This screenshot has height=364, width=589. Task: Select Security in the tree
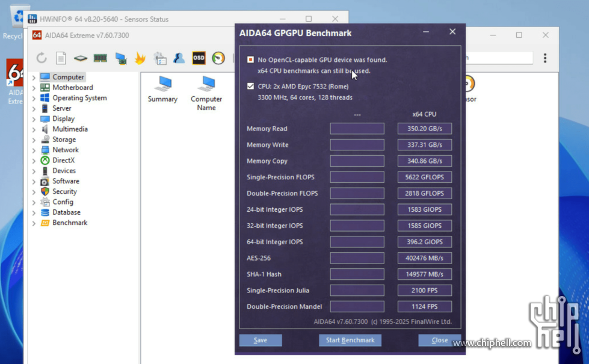pos(64,191)
